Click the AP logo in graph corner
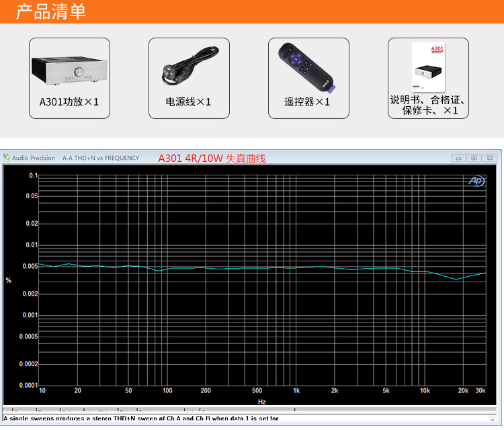504x430 pixels. point(476,181)
